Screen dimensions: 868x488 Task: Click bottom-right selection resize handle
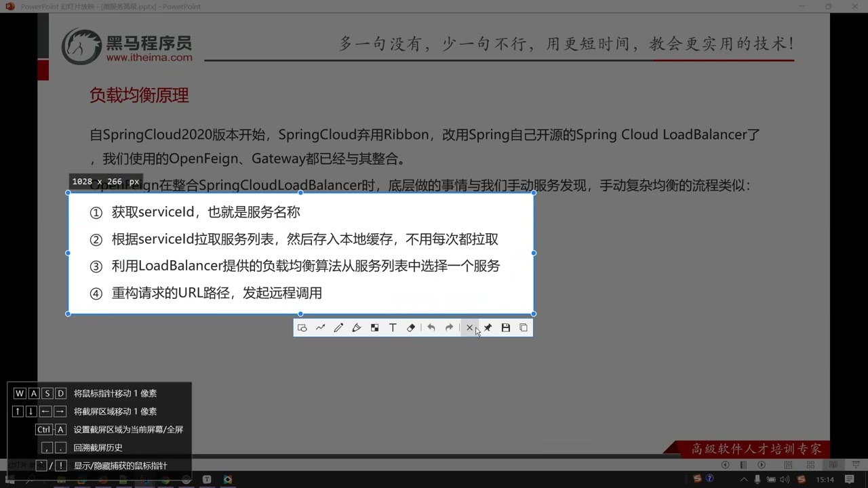pyautogui.click(x=534, y=314)
